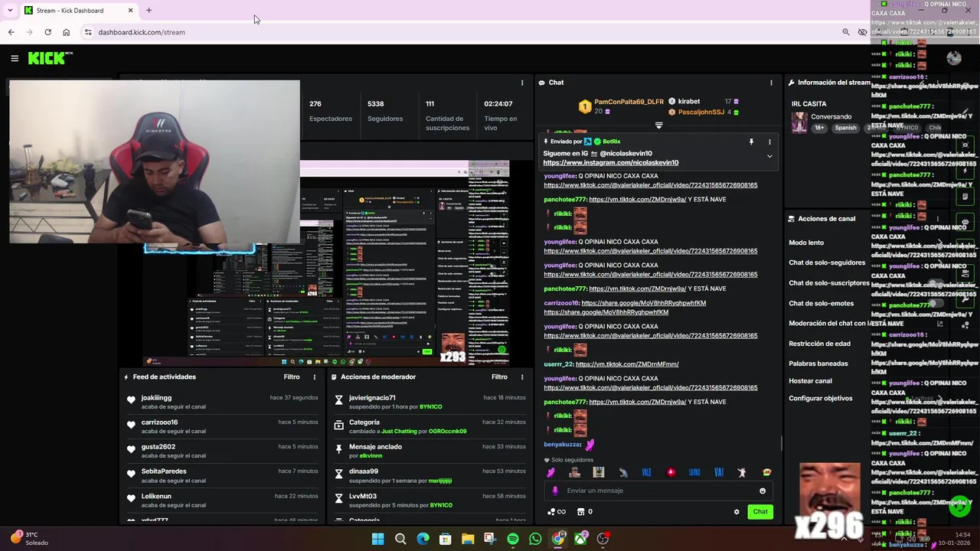Open chat settings gear icon
The image size is (980, 551).
coord(737,512)
